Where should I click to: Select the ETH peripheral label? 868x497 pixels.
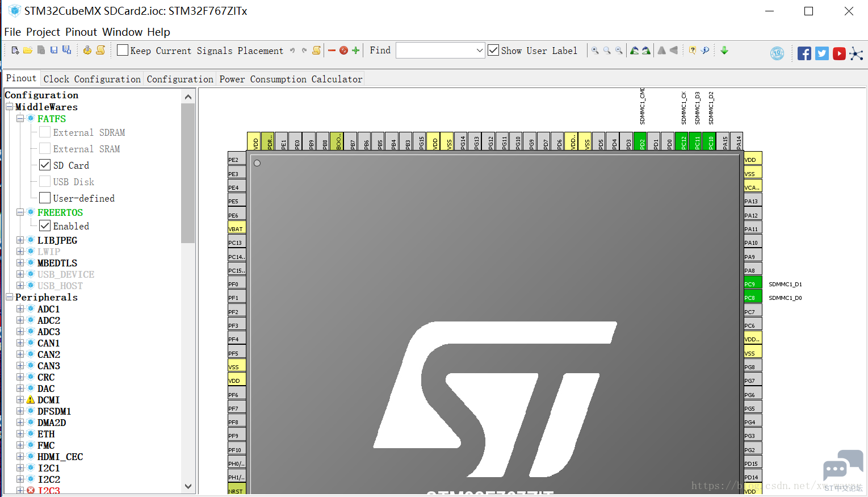click(x=46, y=434)
